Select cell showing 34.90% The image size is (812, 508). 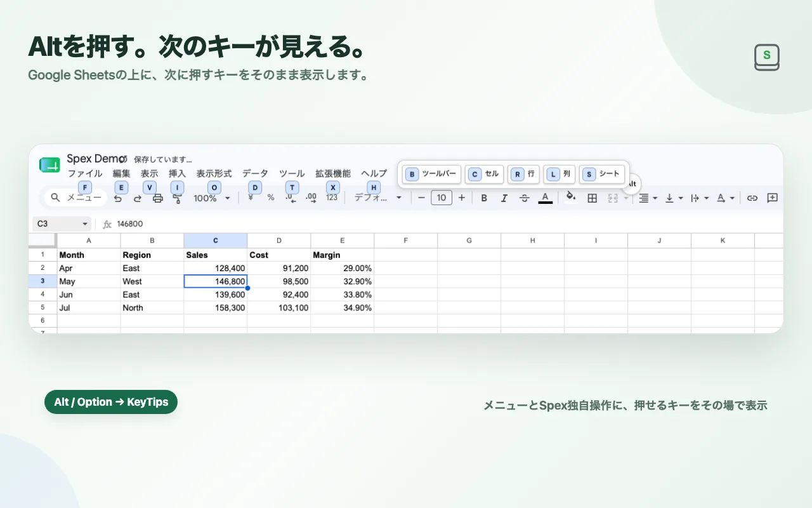[343, 308]
